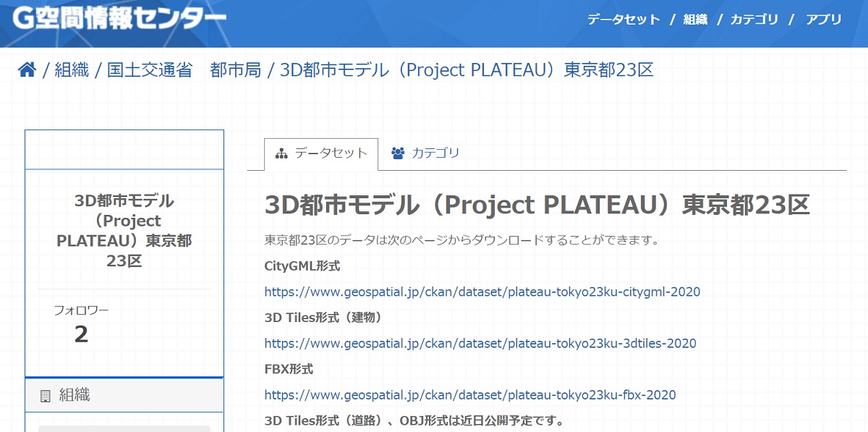Click the sitemap icon on データセット tab

(x=282, y=153)
